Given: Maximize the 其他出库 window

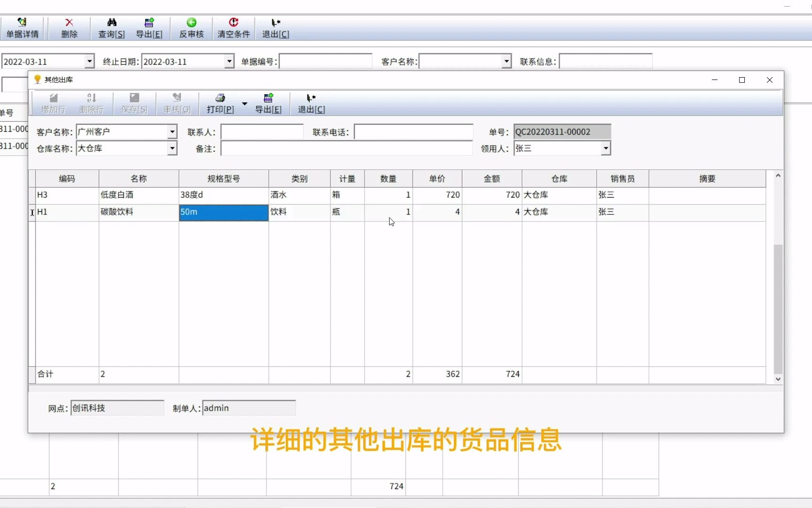Looking at the screenshot, I should [742, 80].
